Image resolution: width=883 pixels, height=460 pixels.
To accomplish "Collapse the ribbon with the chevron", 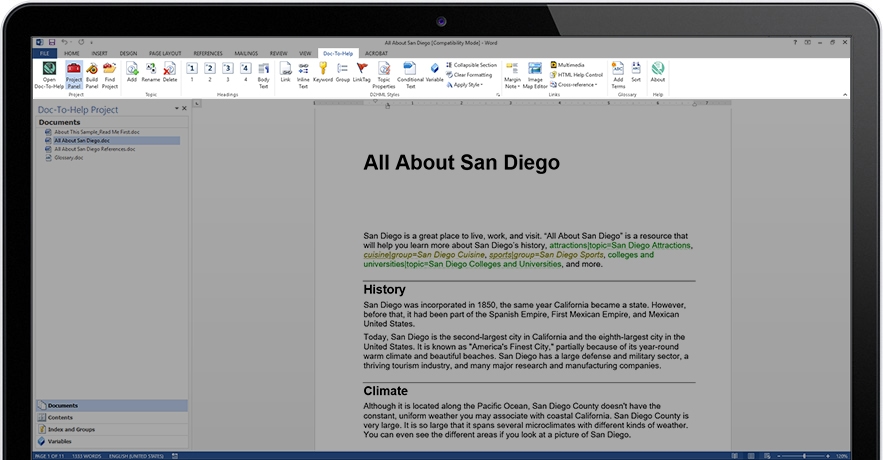I will 845,95.
